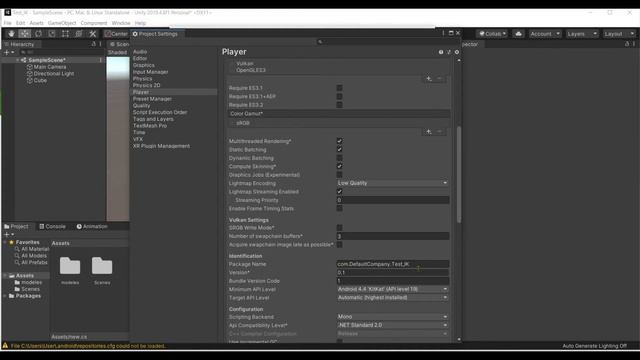Enable Dynamic Batching checkbox
Screen dimensions: 640x360
[339, 158]
